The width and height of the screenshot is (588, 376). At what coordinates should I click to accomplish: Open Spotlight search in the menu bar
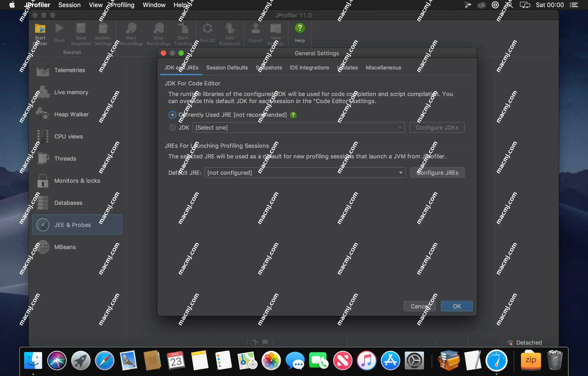(510, 5)
